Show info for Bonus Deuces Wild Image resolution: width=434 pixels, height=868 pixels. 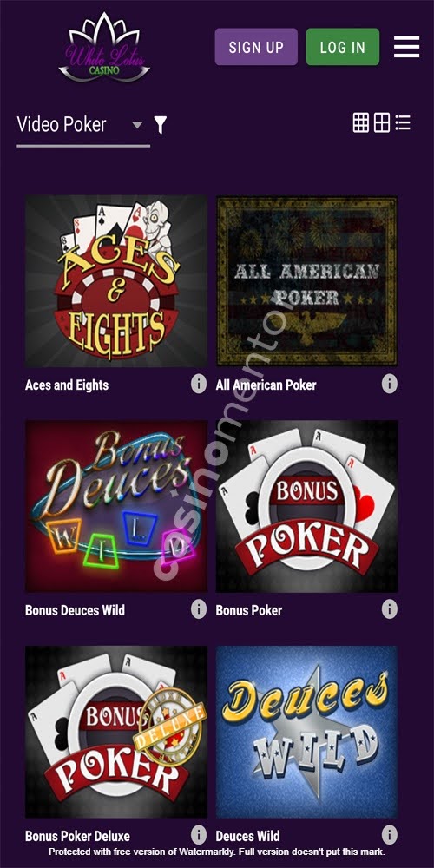tap(199, 609)
